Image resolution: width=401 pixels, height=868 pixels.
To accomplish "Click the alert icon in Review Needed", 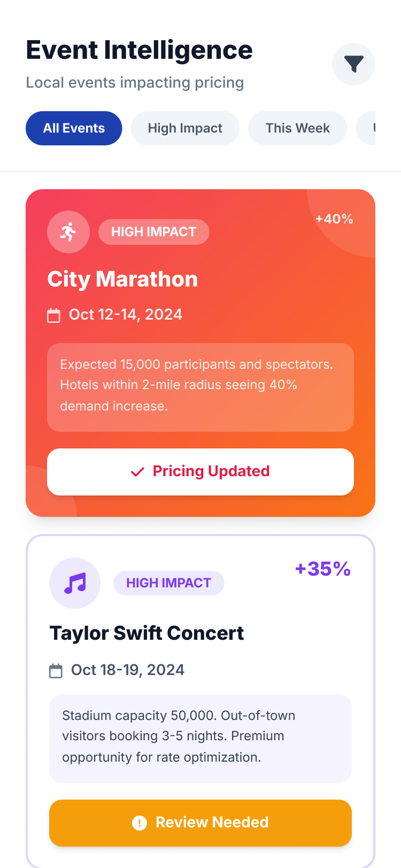I will (x=140, y=823).
